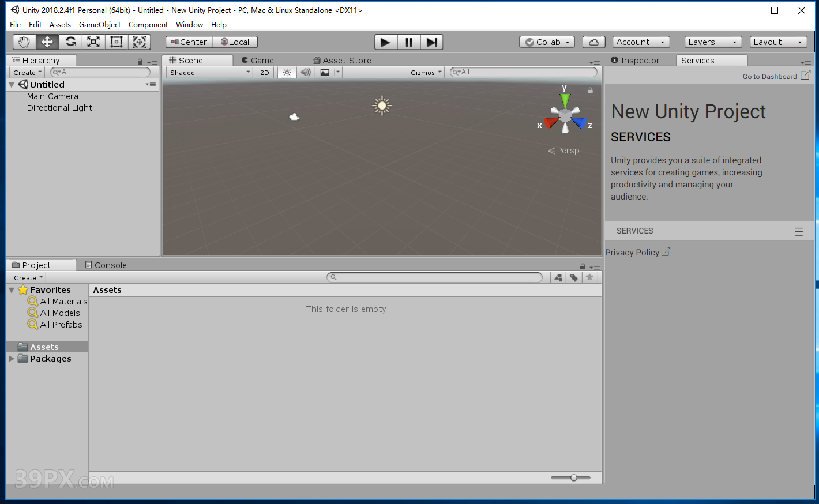Open the Collab dropdown
The image size is (819, 504).
[547, 42]
